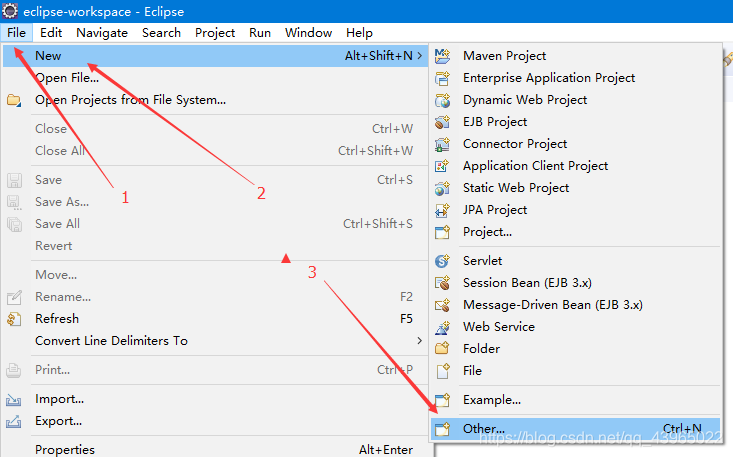Select the Properties menu entry
Image resolution: width=733 pixels, height=457 pixels.
(x=65, y=450)
